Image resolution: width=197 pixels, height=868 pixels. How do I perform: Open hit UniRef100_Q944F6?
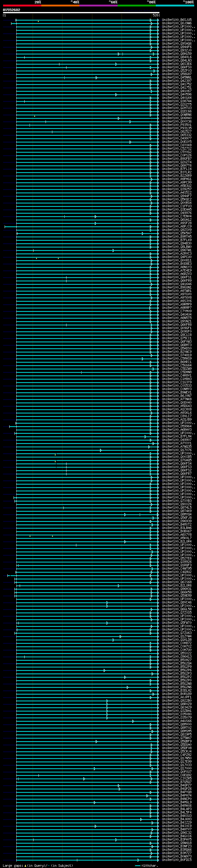tap(177, 47)
